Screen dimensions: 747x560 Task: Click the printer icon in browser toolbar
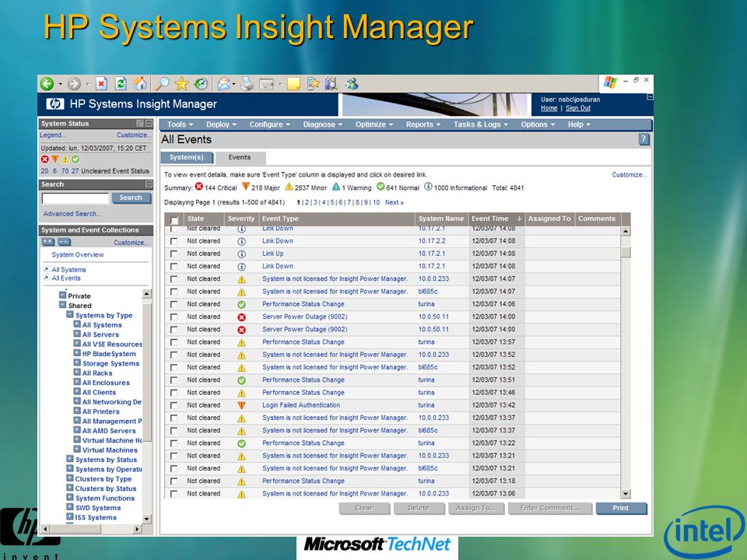click(x=247, y=84)
